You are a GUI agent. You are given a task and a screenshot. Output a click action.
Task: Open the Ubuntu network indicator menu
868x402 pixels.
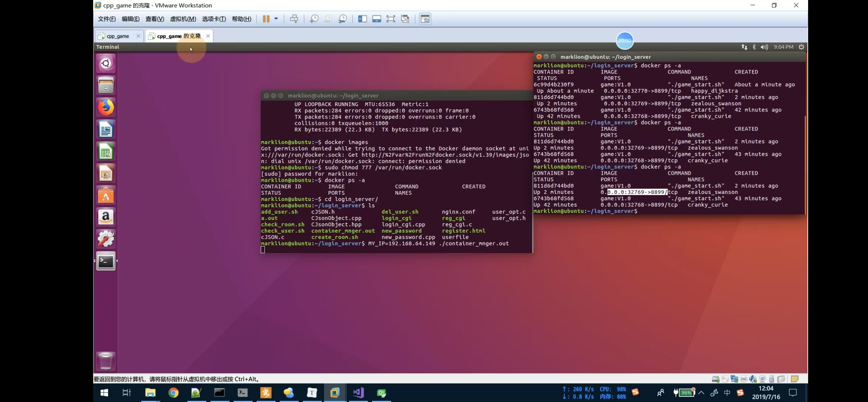coord(744,47)
